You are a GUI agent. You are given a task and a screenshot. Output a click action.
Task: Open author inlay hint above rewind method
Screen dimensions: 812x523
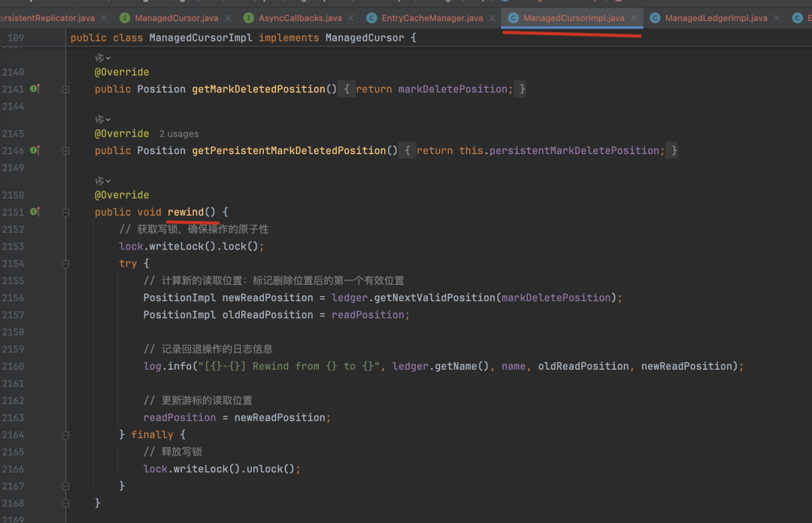(x=102, y=181)
